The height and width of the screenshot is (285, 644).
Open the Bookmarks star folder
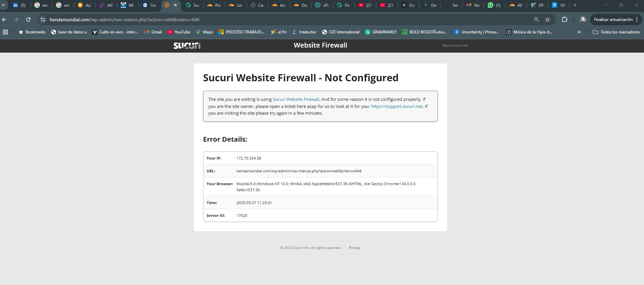pos(32,32)
